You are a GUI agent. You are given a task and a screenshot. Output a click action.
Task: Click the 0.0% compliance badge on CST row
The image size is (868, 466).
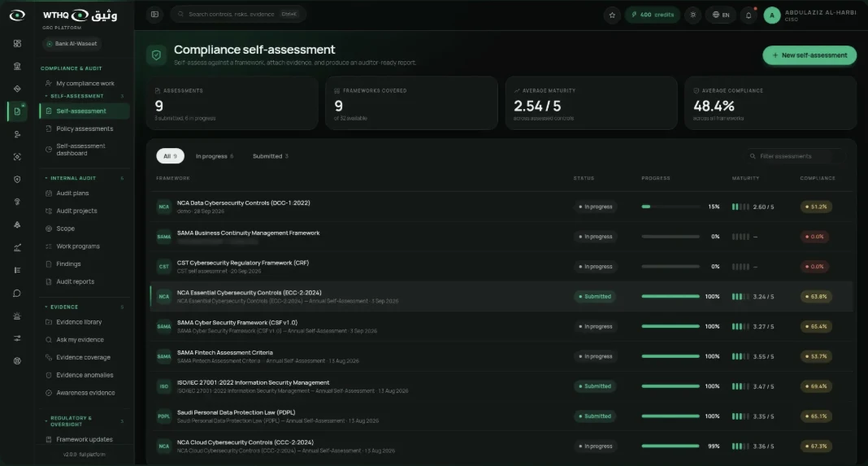pyautogui.click(x=815, y=267)
